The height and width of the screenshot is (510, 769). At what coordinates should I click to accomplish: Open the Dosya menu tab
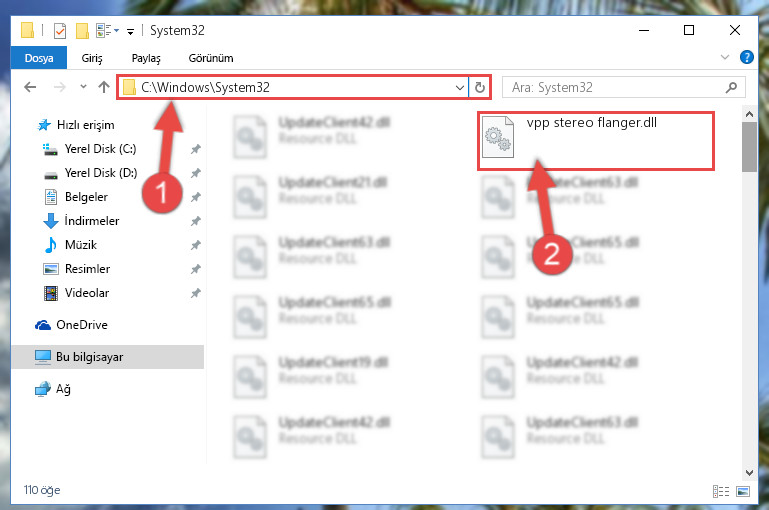(x=39, y=58)
